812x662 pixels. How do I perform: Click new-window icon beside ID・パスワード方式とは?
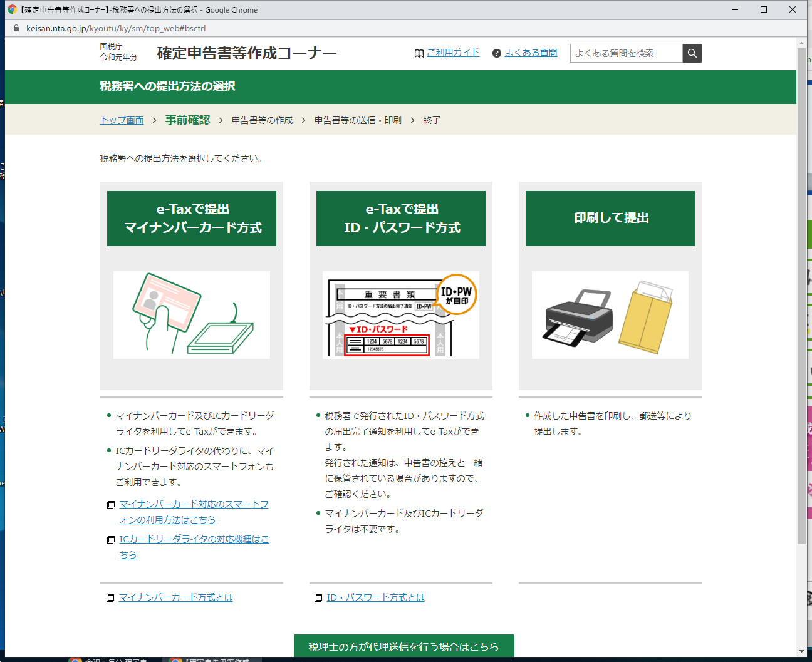(319, 598)
